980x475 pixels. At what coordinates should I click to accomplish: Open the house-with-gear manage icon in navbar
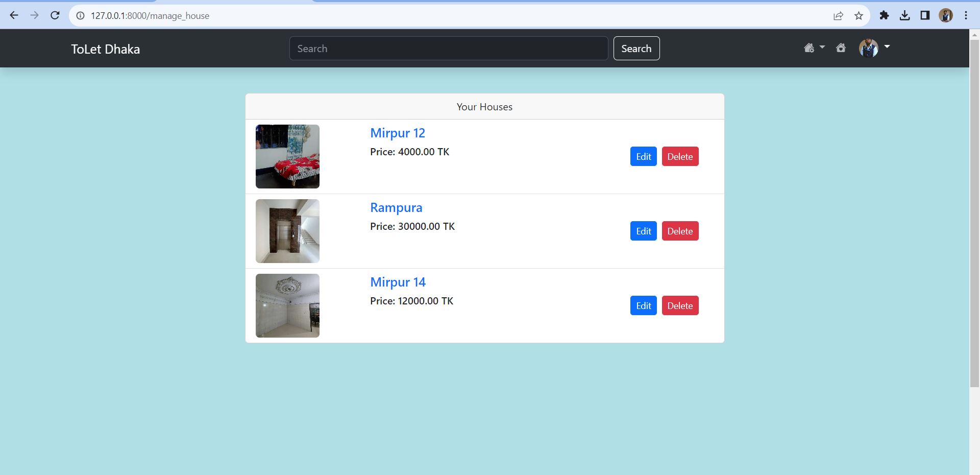pyautogui.click(x=810, y=47)
